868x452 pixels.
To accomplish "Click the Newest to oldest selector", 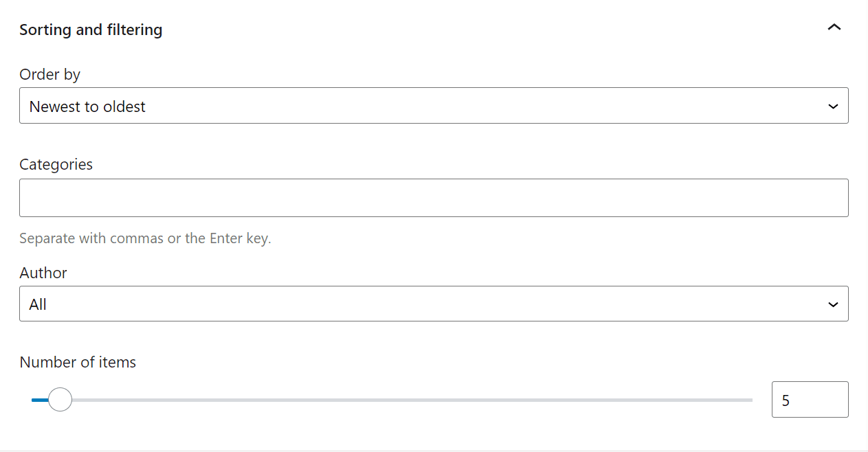I will (x=434, y=105).
